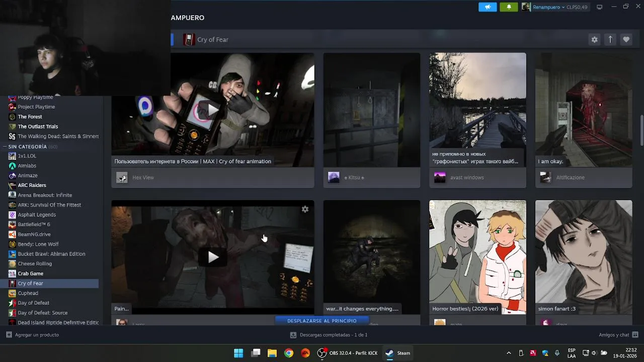Select ARK: Survival Of The Fittest
Viewport: 644px width, 362px height.
[49, 205]
